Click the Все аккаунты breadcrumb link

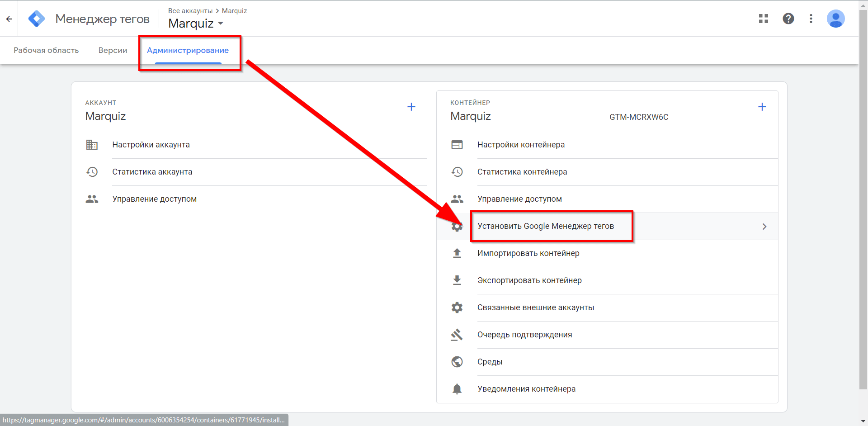click(190, 11)
